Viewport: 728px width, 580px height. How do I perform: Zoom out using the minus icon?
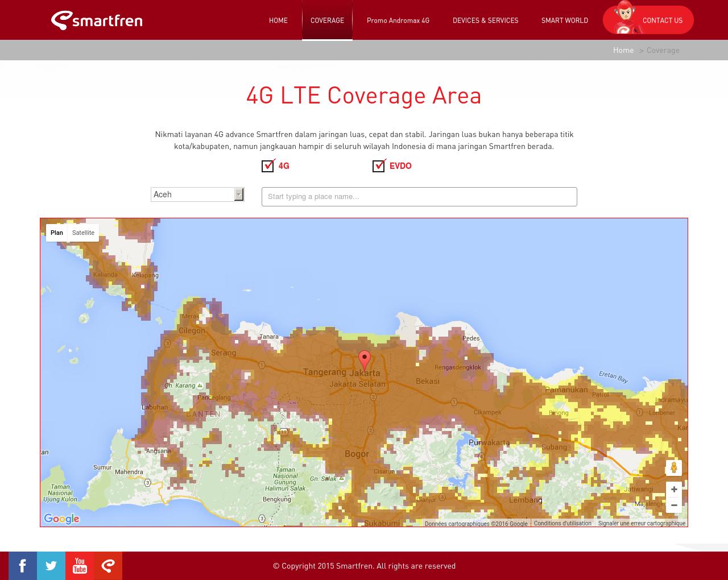[x=674, y=505]
